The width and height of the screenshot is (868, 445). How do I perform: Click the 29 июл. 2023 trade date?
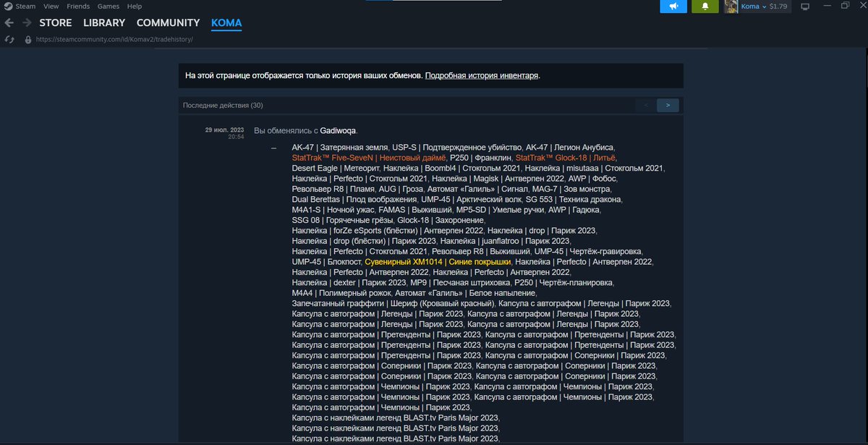pos(224,130)
